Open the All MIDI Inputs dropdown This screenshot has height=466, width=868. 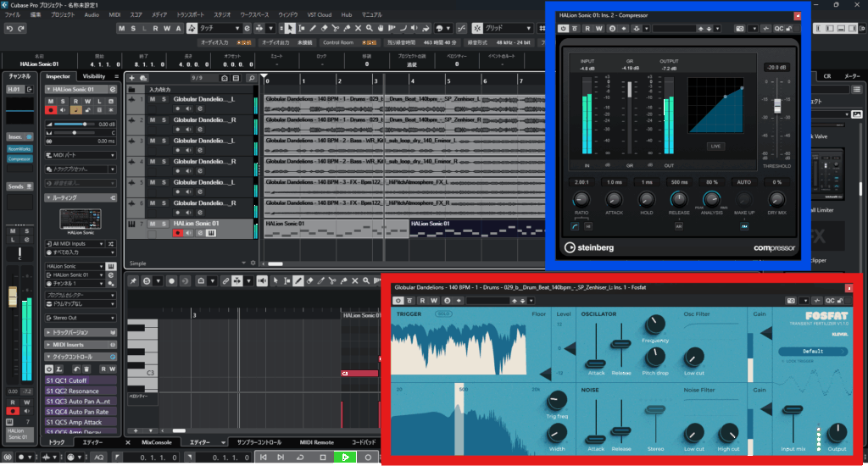pyautogui.click(x=75, y=243)
